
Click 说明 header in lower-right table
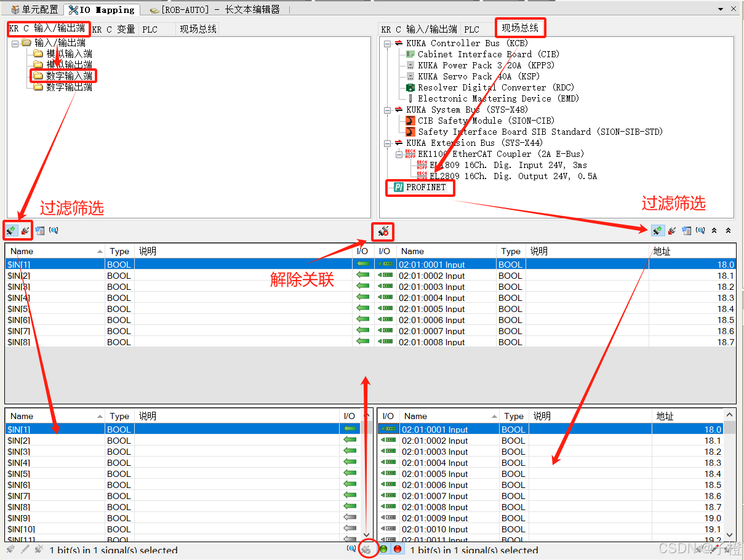point(590,416)
